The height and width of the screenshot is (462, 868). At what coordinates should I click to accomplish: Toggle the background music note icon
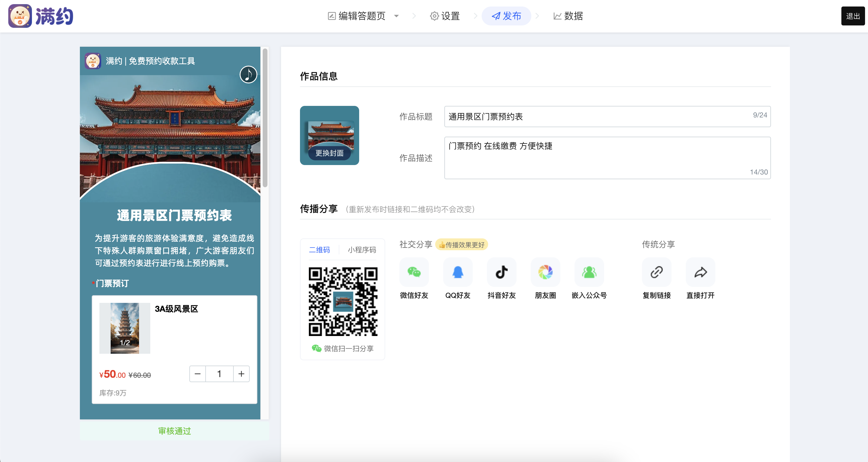248,75
